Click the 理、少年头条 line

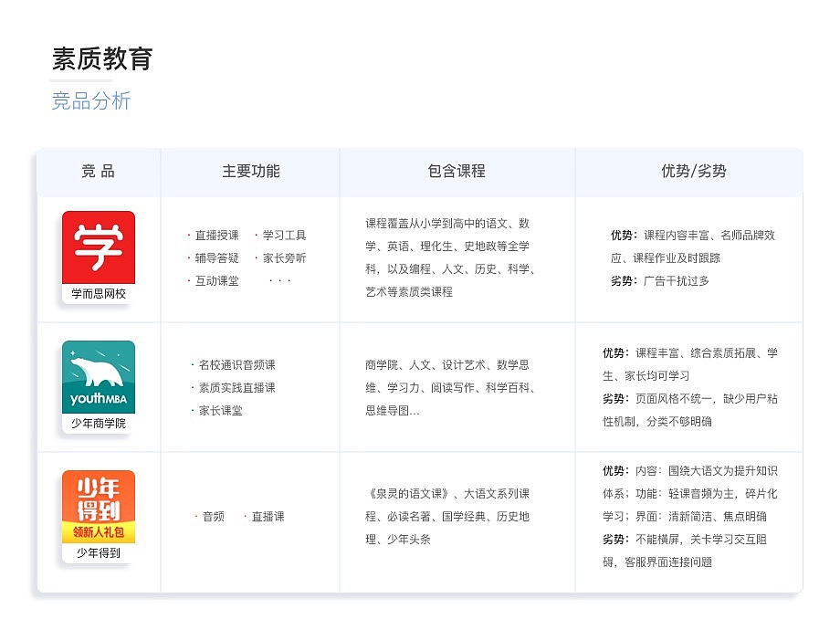398,540
